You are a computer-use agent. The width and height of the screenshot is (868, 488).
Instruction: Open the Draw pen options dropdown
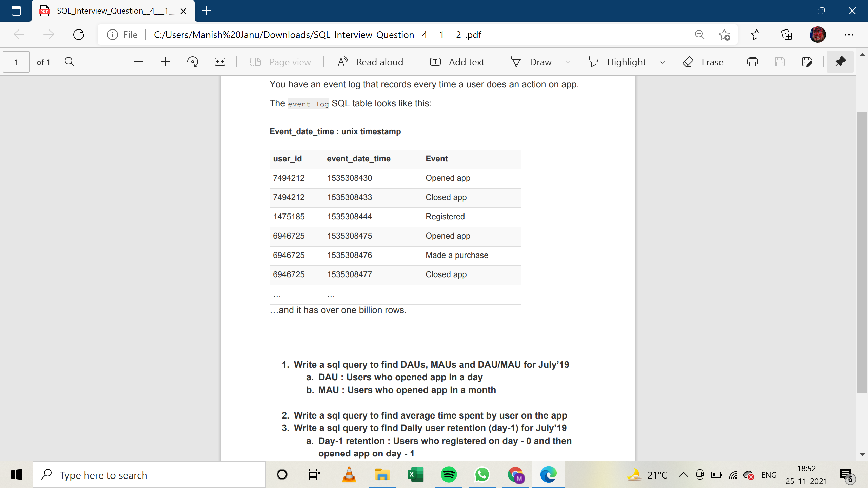(567, 62)
